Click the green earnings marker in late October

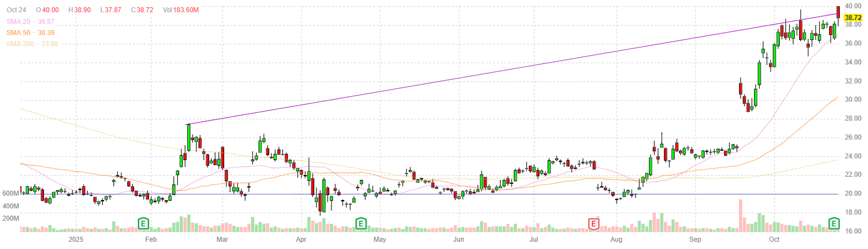[834, 223]
